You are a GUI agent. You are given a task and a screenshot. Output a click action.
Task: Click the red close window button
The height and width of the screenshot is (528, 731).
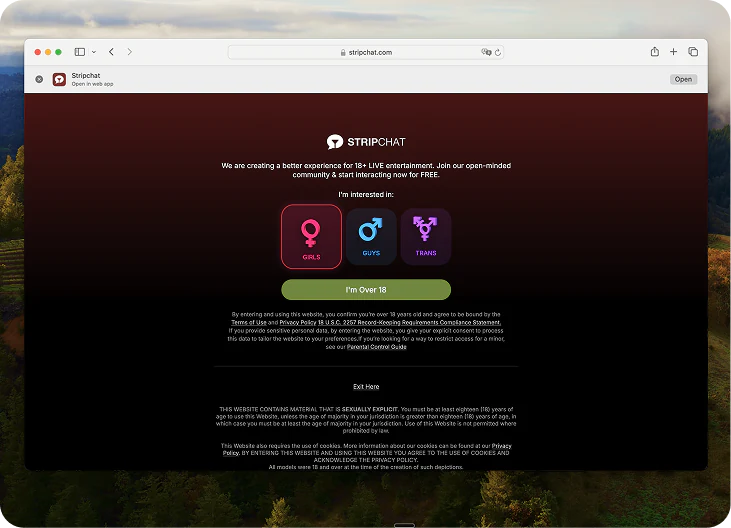pyautogui.click(x=38, y=52)
